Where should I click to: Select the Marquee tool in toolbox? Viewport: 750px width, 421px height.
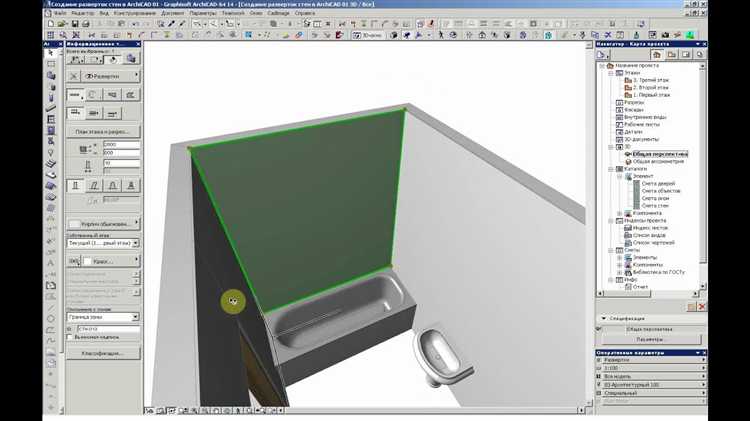[51, 64]
